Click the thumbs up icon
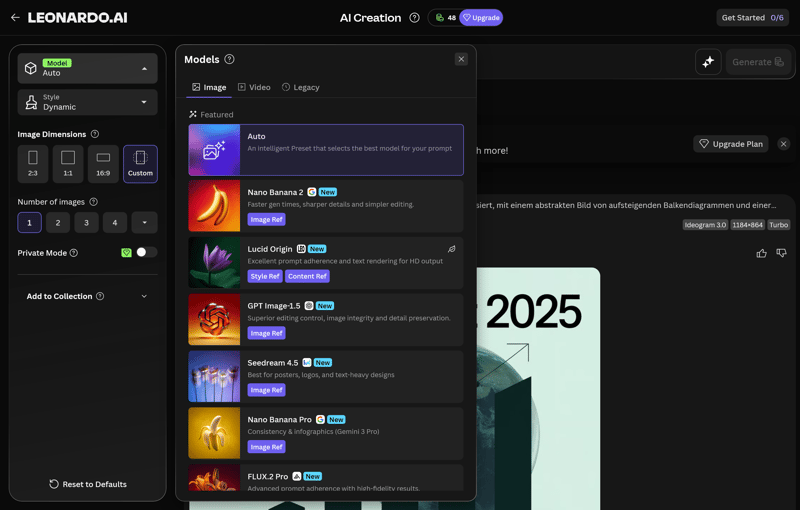The image size is (800, 510). point(762,253)
